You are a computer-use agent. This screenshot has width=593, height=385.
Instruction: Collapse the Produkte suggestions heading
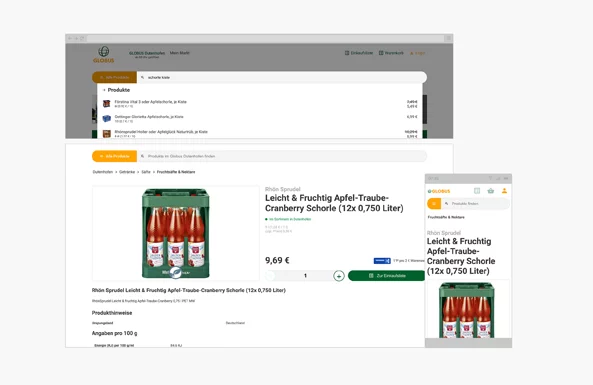coord(116,90)
